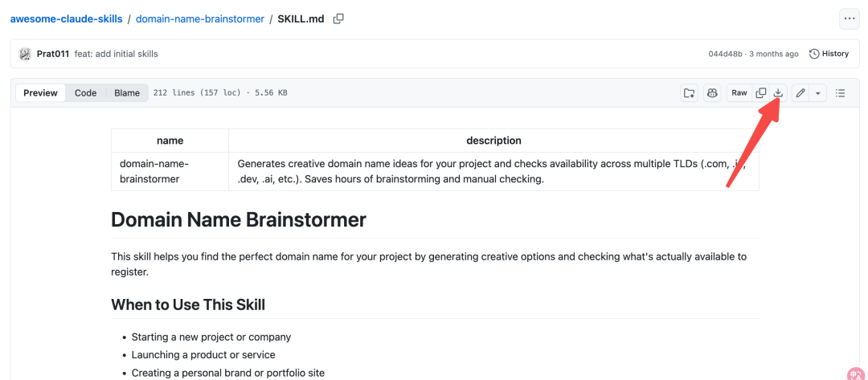868x380 pixels.
Task: Go to awesome-claude-skills repository root
Action: 66,18
